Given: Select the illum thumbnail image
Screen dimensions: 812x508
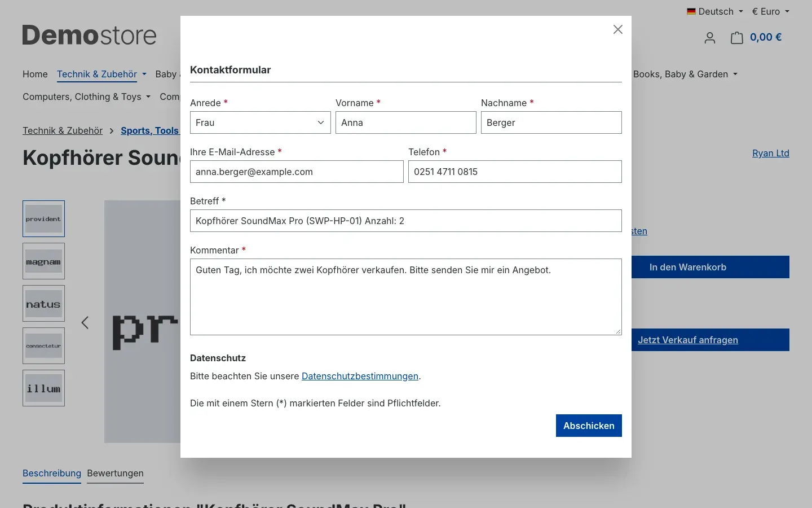Looking at the screenshot, I should pos(43,388).
